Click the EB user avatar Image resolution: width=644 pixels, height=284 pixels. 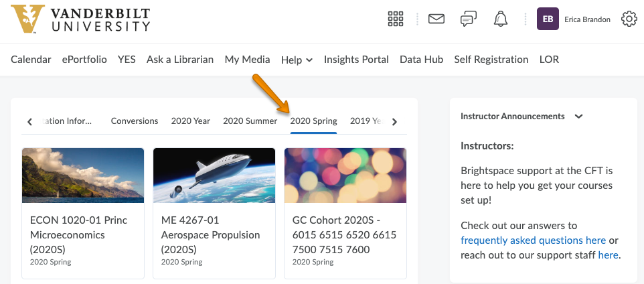point(548,19)
